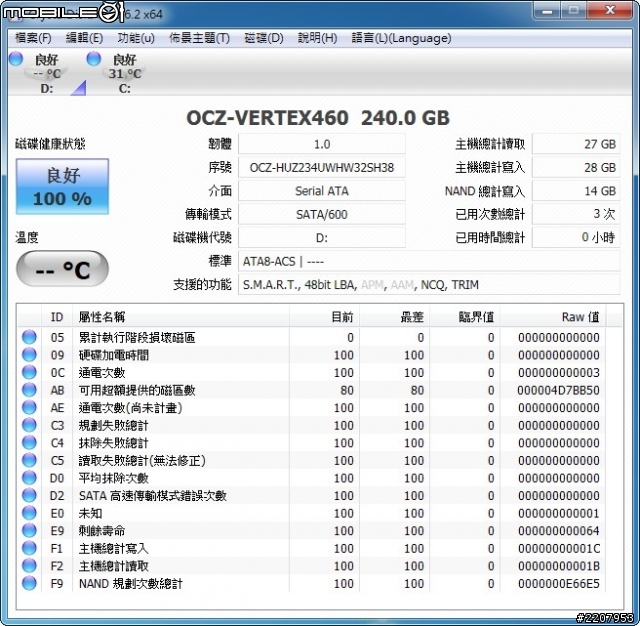
Task: Open the 編輯(E) menu
Action: point(84,38)
